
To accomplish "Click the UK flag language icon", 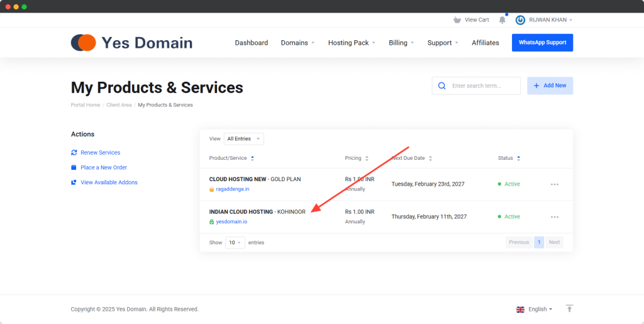I will (x=520, y=310).
